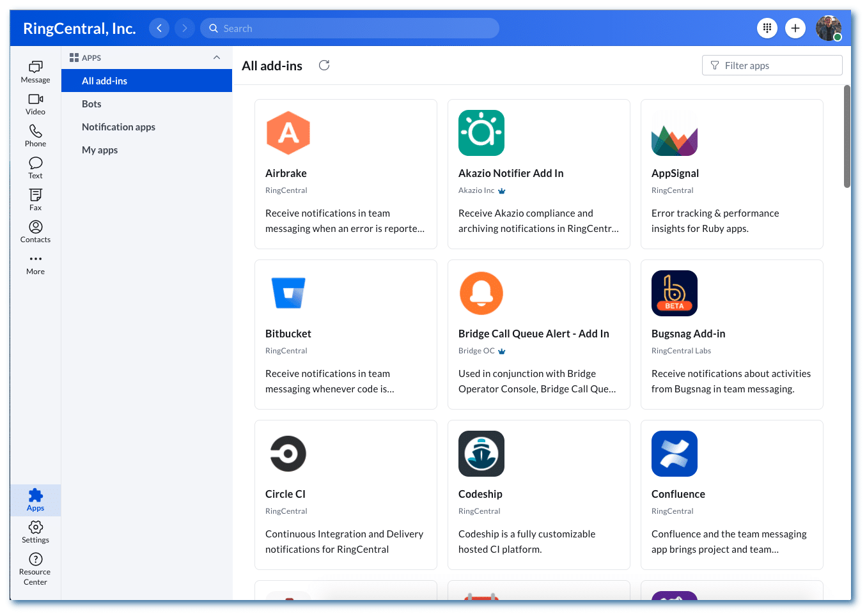Open the Video section
Viewport: 867px width, 616px height.
pyautogui.click(x=35, y=104)
